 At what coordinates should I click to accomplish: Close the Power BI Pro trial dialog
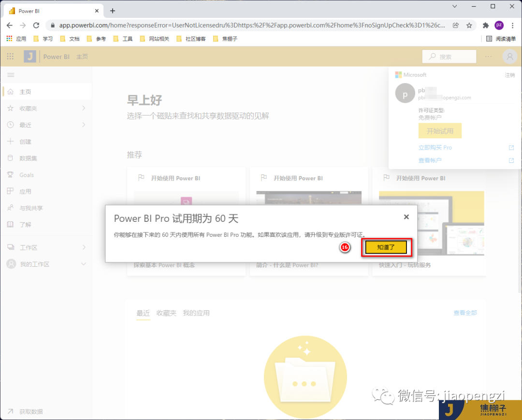tap(406, 217)
